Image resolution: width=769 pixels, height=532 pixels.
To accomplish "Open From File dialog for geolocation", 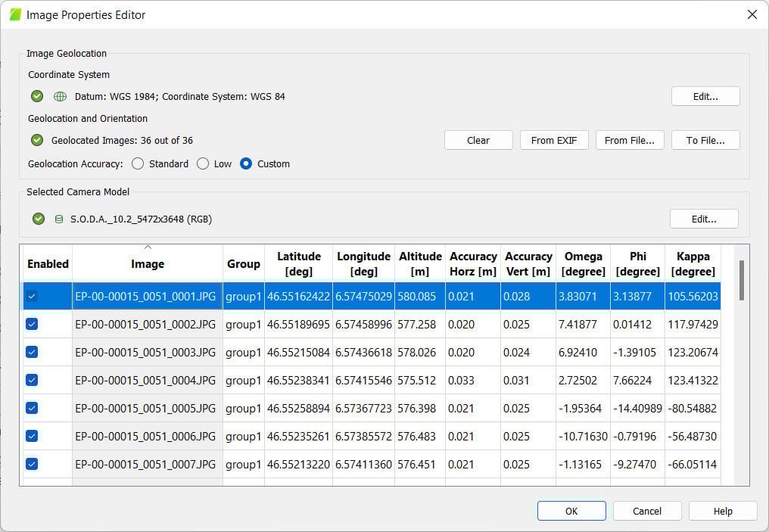I will click(x=630, y=140).
